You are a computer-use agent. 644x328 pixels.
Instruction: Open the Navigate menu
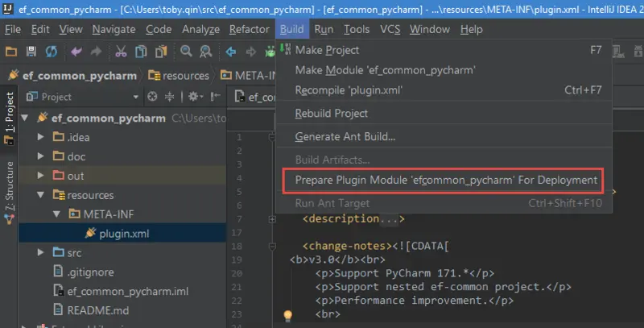(114, 29)
